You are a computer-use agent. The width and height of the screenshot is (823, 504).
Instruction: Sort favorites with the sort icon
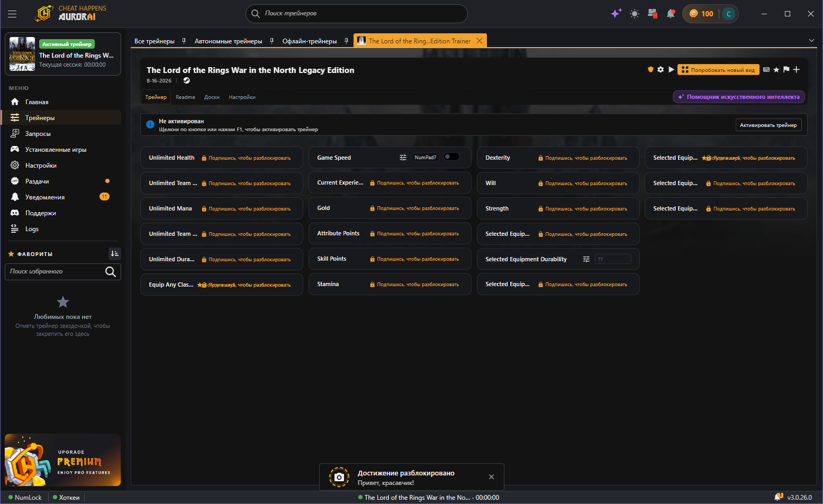pyautogui.click(x=114, y=254)
